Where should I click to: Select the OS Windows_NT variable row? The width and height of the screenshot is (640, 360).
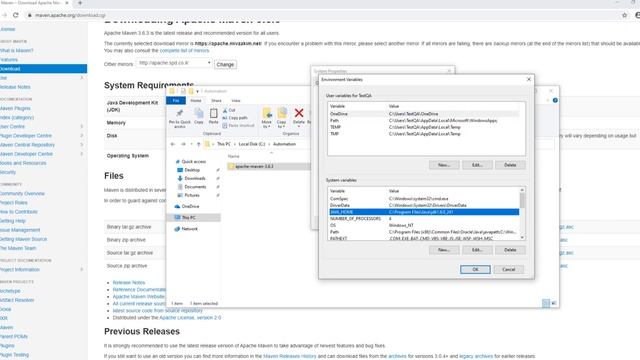click(x=424, y=225)
